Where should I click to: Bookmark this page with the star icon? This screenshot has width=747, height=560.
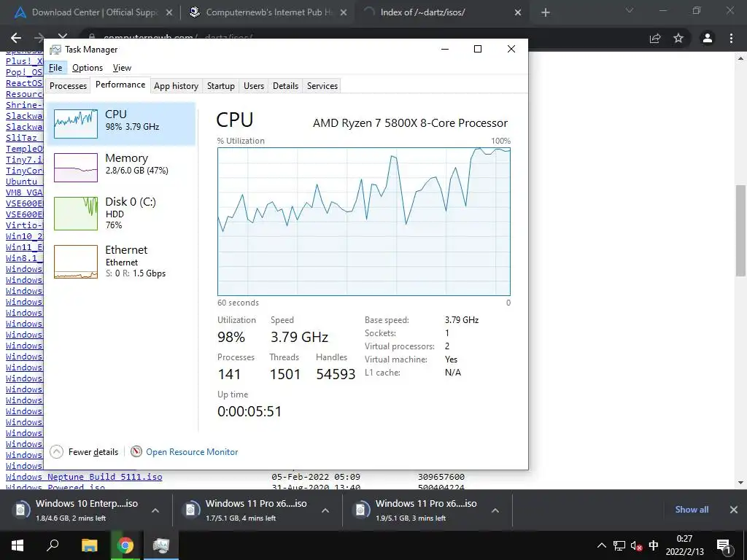click(x=678, y=38)
